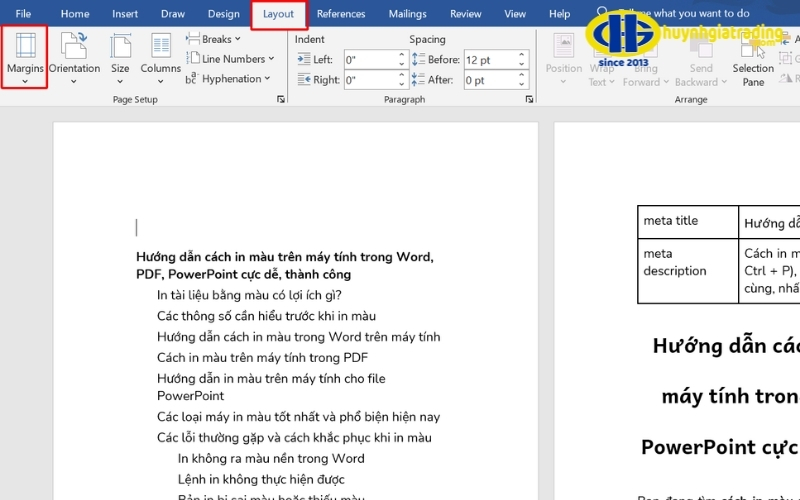Click 'In không ra màu nền trong Word' entry

coord(271,459)
